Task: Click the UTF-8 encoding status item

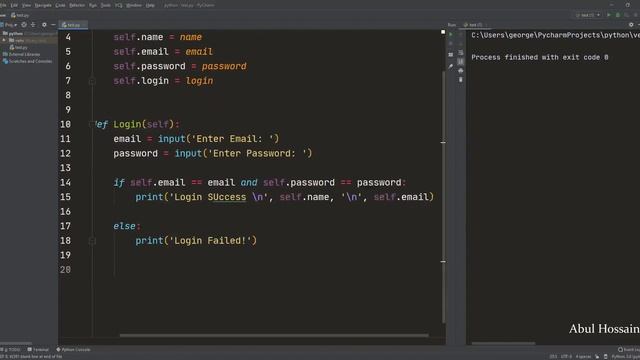Action: 566,357
